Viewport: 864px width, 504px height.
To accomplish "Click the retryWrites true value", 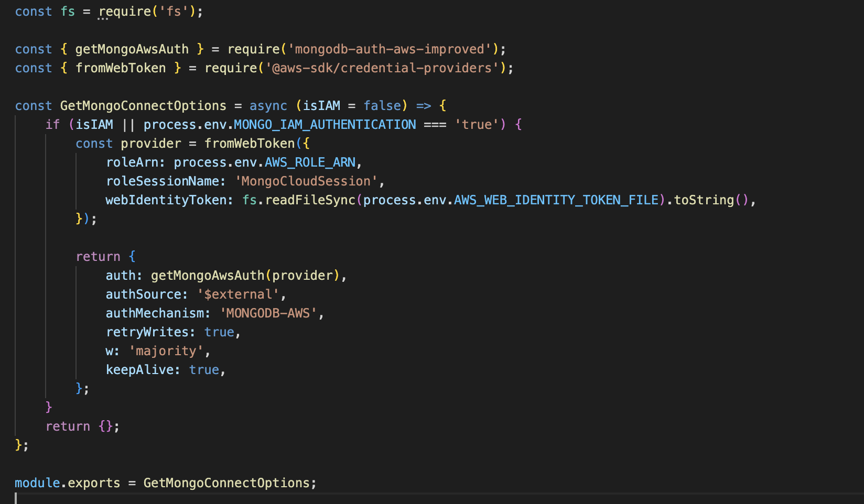I will click(x=219, y=332).
